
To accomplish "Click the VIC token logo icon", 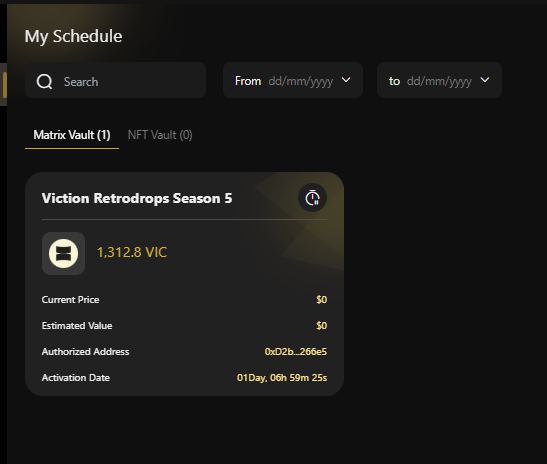I will click(63, 253).
